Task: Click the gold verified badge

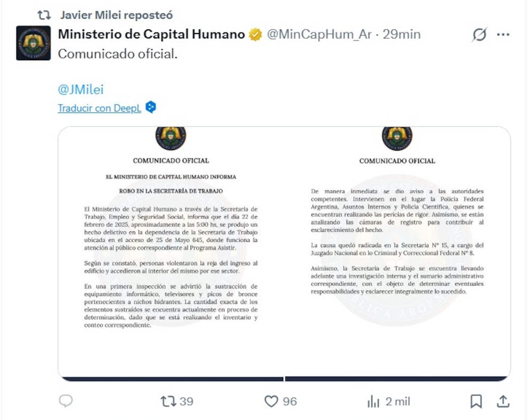Action: tap(256, 35)
